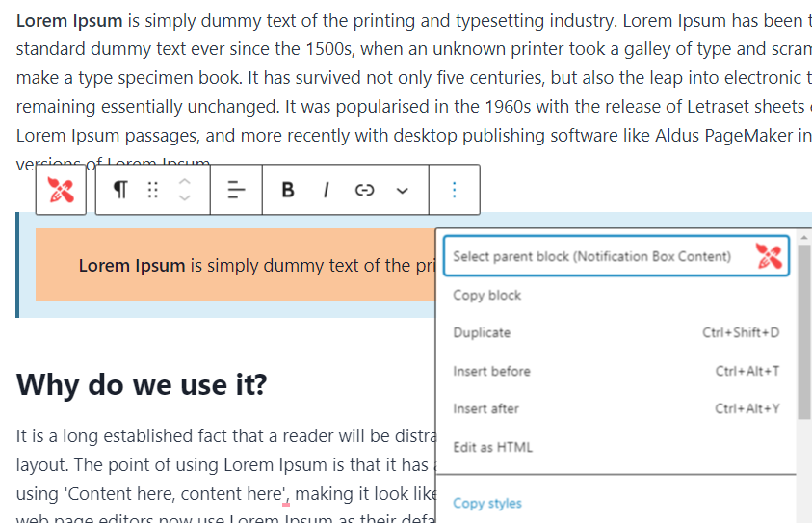Choose Select parent block (Notification Box Content)
The image size is (812, 523).
coord(616,256)
